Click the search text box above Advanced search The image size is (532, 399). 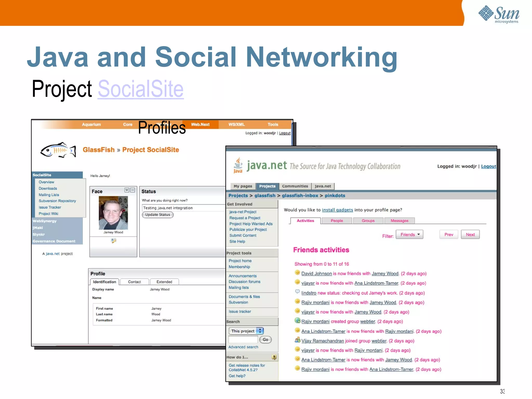(x=243, y=340)
